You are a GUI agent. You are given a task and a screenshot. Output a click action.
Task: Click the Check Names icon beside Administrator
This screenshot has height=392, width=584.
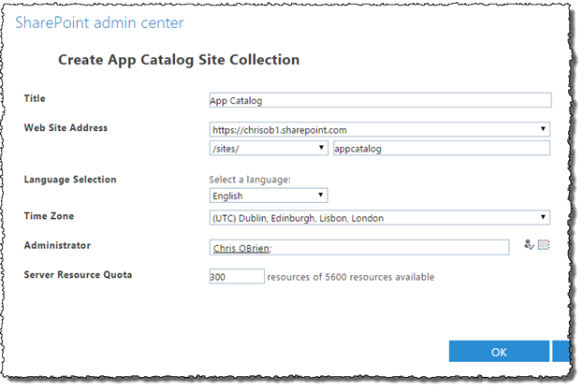(x=529, y=244)
